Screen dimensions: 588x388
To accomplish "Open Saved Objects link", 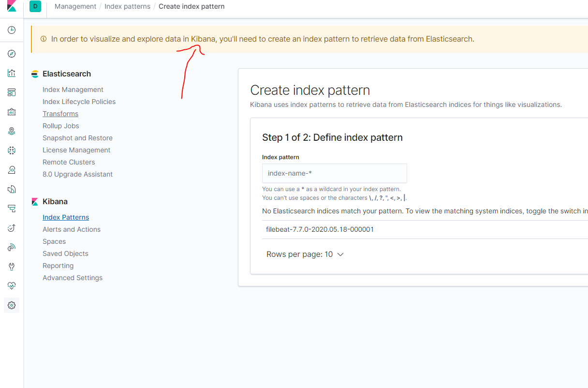I will pyautogui.click(x=65, y=254).
